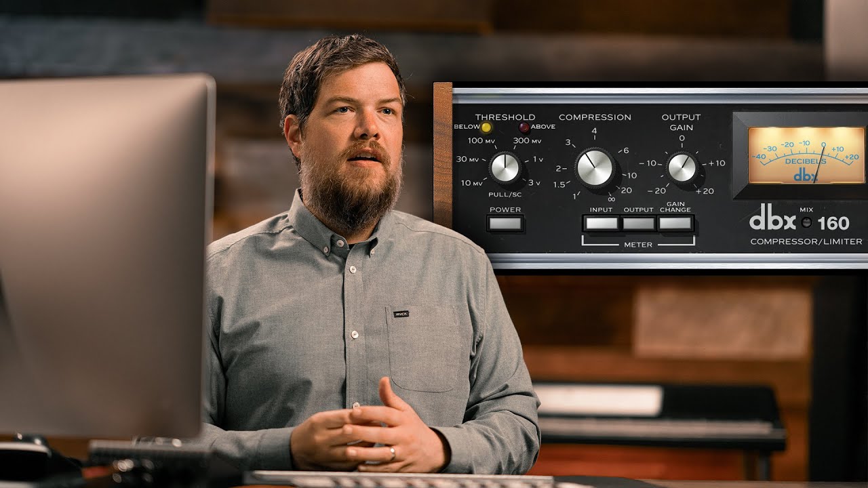Click the 300 mV threshold marking
This screenshot has width=868, height=488.
pos(528,141)
